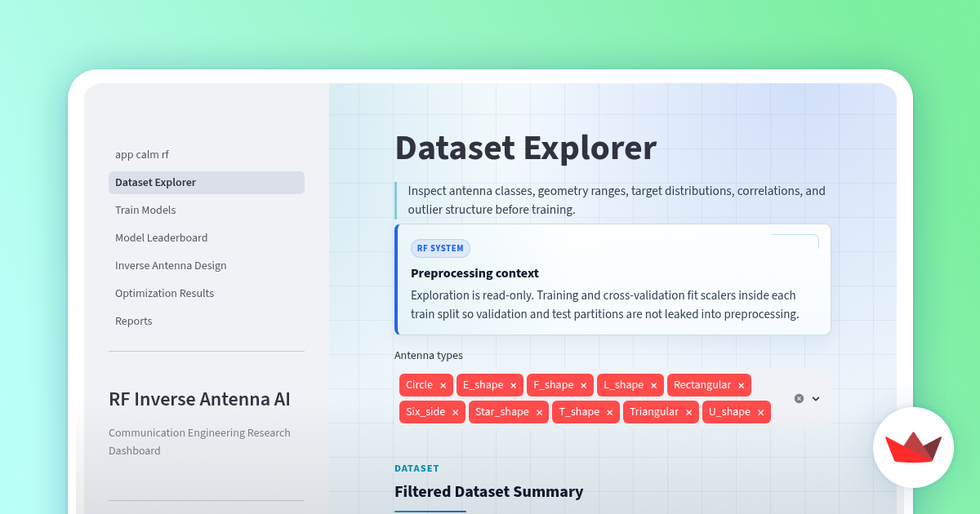Click the RF Inverse Antenna AI title
The height and width of the screenshot is (514, 980).
pyautogui.click(x=199, y=399)
